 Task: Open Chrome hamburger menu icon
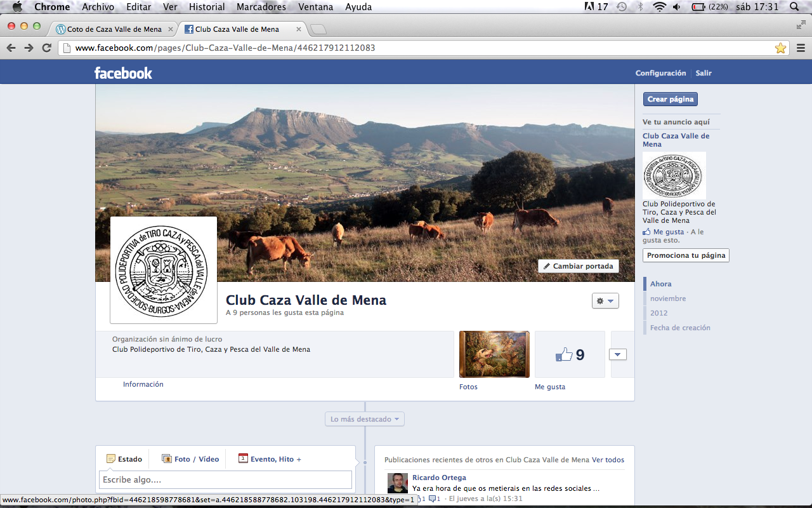(801, 48)
